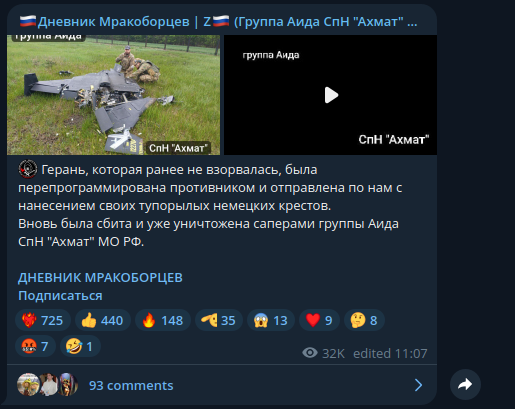The image size is (515, 409).
Task: Open the ДНЕВНИК МРАКОБОРЦЕВ channel link
Action: [100, 278]
